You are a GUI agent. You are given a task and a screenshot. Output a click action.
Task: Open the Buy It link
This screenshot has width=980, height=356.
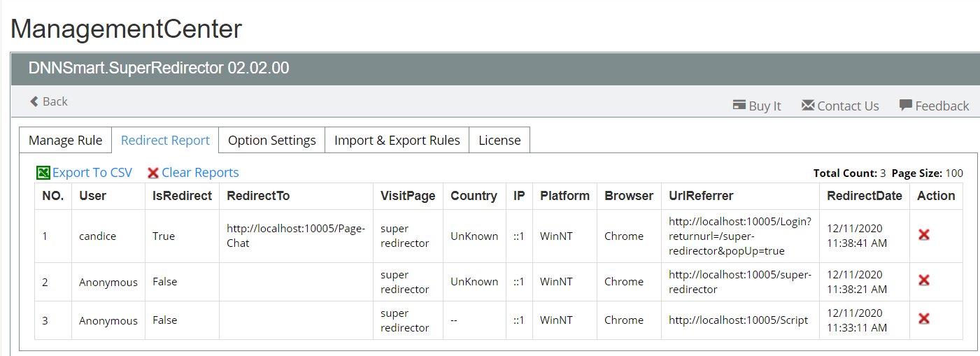pyautogui.click(x=765, y=106)
